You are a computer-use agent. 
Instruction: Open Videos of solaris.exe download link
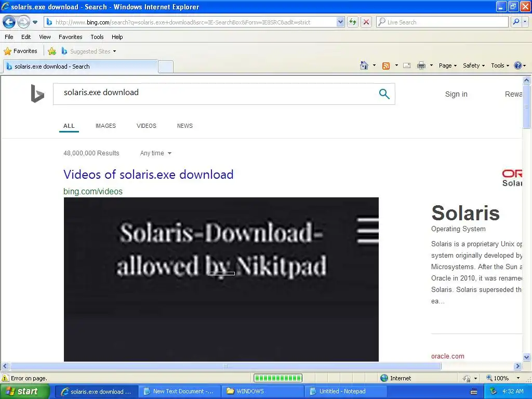[x=148, y=175]
